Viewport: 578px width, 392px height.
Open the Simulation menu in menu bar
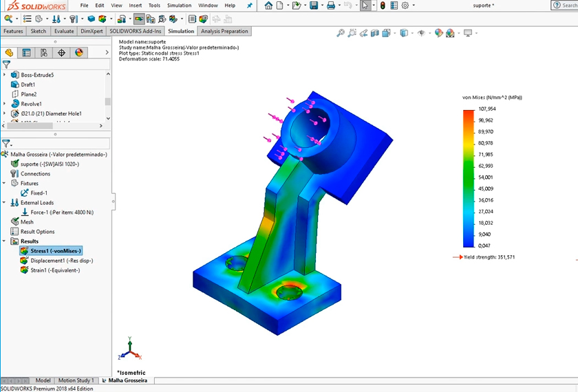click(x=179, y=6)
